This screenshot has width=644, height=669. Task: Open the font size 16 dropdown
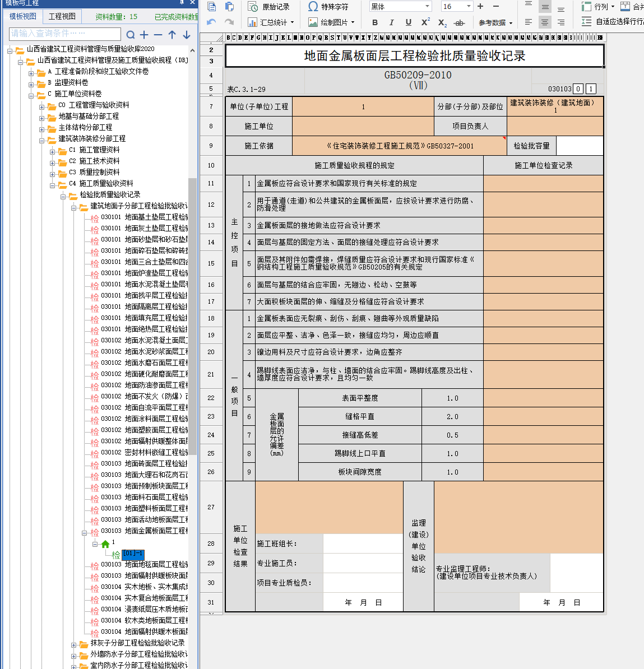click(x=469, y=6)
